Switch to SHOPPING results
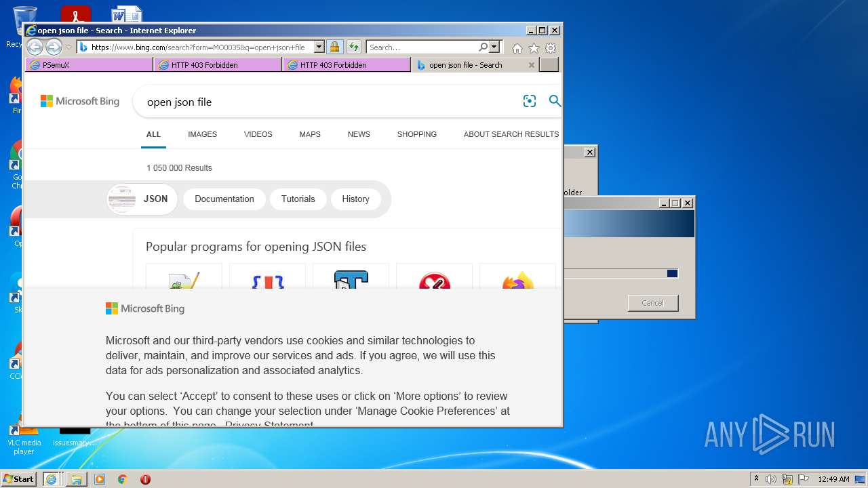868x488 pixels. click(417, 134)
